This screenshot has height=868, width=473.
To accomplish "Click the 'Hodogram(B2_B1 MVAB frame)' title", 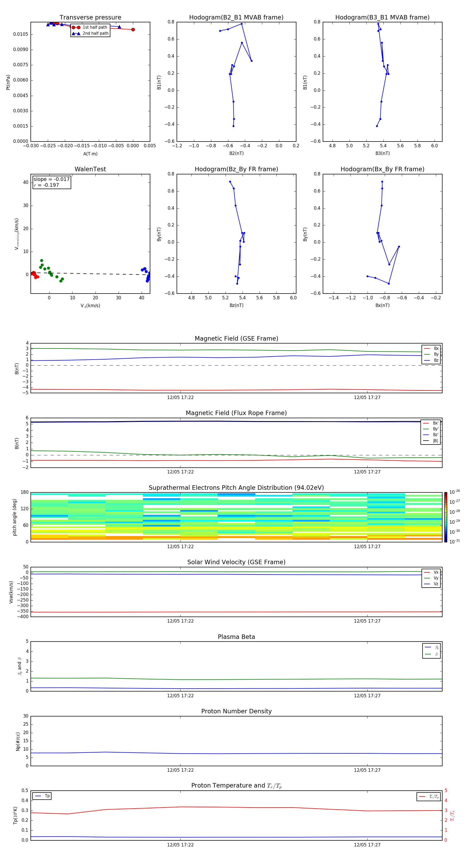I will pos(236,18).
